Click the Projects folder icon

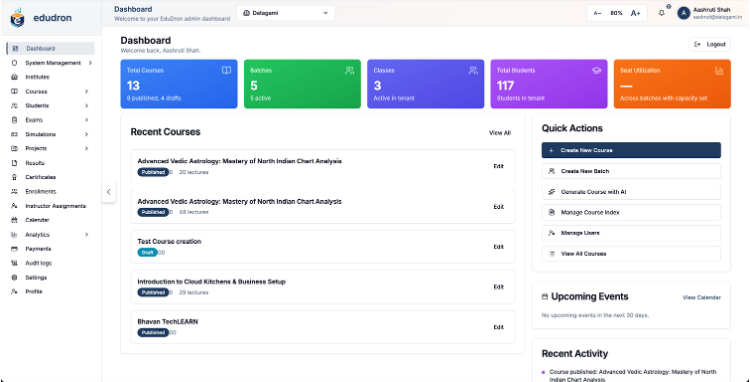(14, 149)
